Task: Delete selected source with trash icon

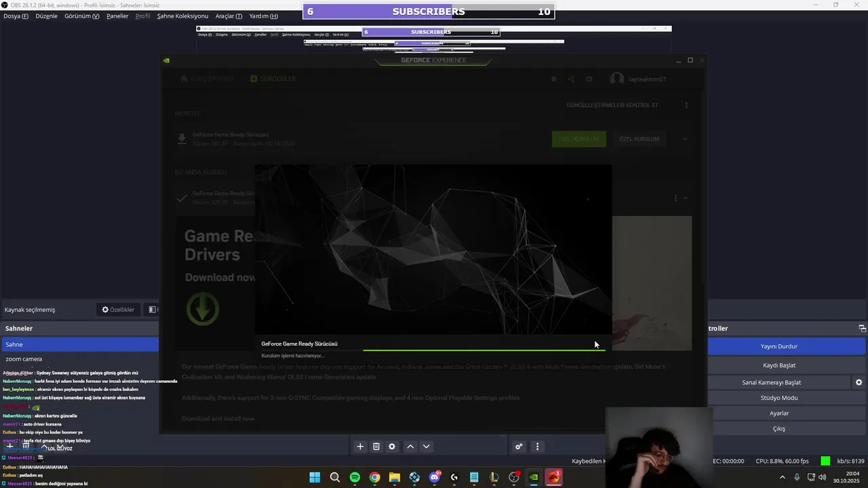Action: click(x=376, y=447)
